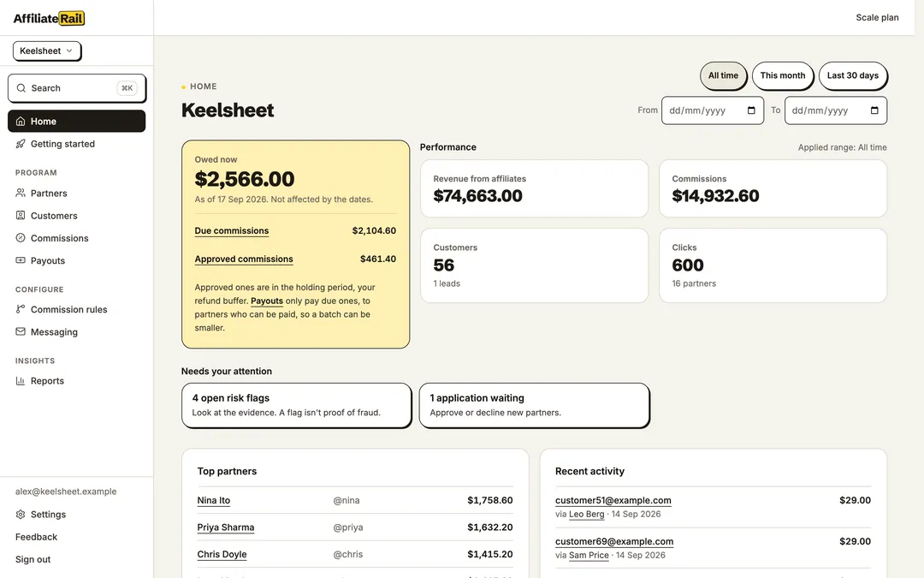The image size is (924, 578).
Task: Open Getting started page
Action: 77,144
